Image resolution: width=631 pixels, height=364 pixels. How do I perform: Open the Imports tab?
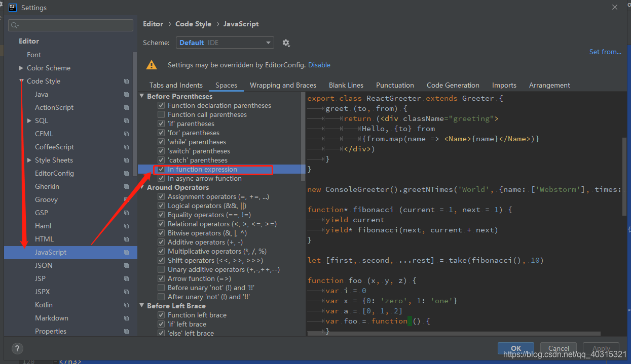[504, 85]
